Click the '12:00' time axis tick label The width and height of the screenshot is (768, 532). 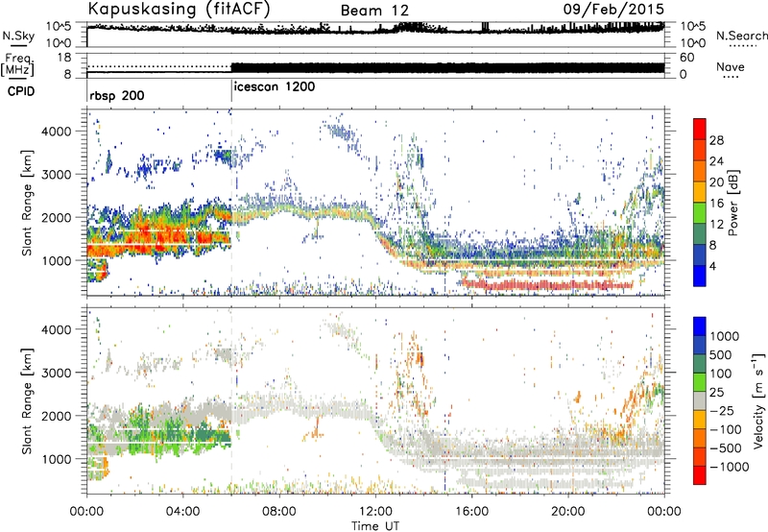[375, 512]
